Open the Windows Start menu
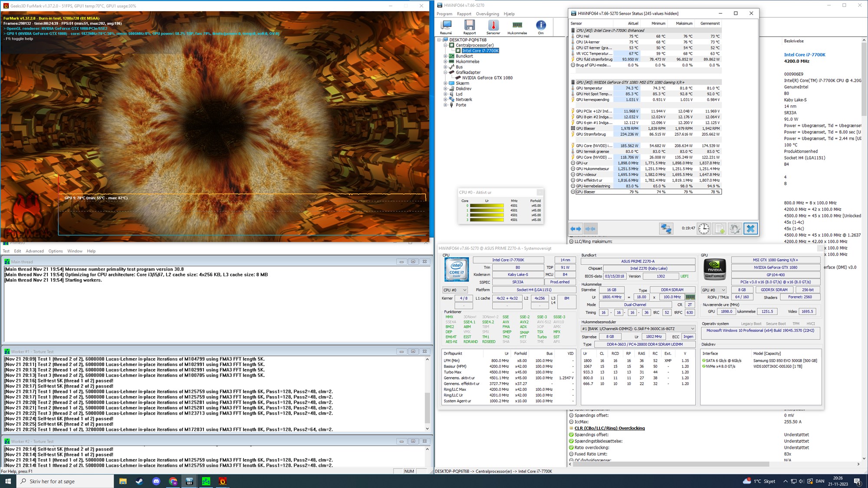The height and width of the screenshot is (488, 868). 8,481
